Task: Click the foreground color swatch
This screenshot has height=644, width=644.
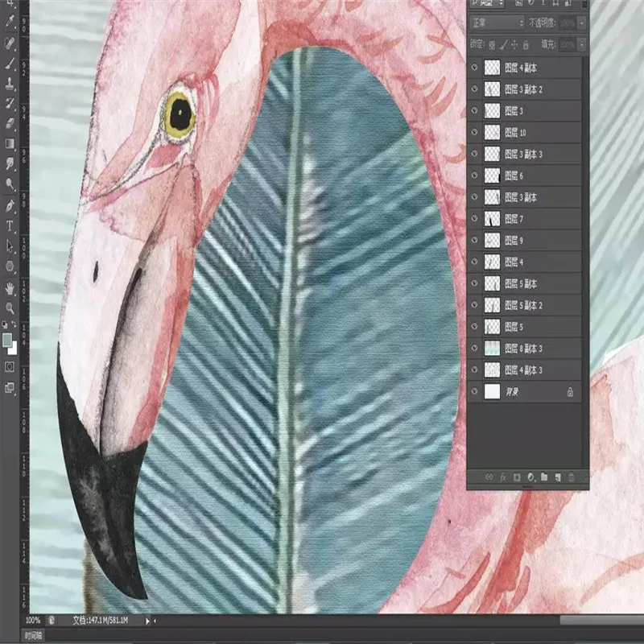Action: click(6, 340)
